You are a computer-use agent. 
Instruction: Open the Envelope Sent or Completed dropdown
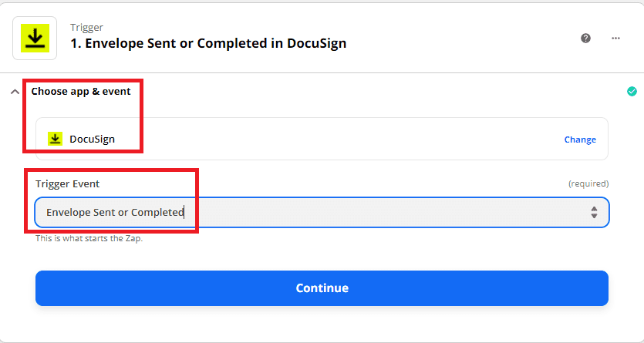pos(309,212)
